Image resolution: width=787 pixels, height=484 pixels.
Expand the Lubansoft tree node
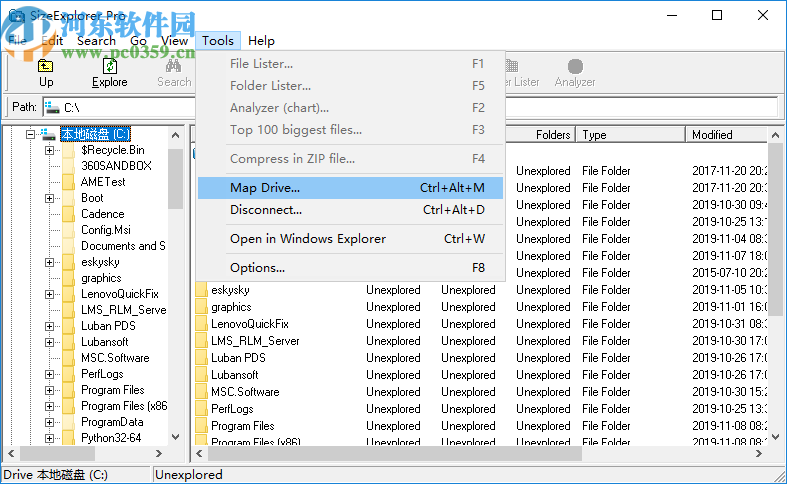click(49, 342)
